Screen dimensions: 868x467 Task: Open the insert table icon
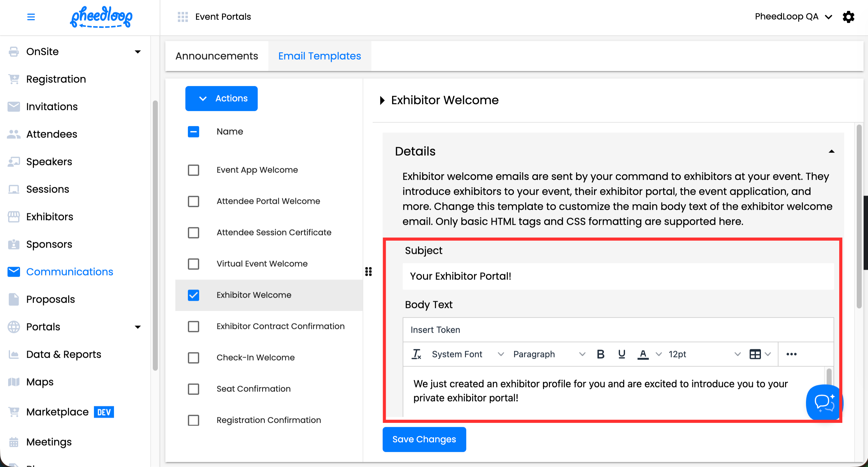tap(755, 354)
